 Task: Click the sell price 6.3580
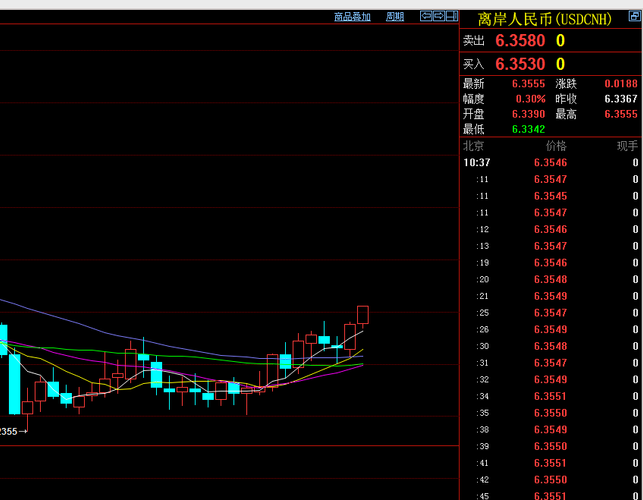tap(520, 41)
